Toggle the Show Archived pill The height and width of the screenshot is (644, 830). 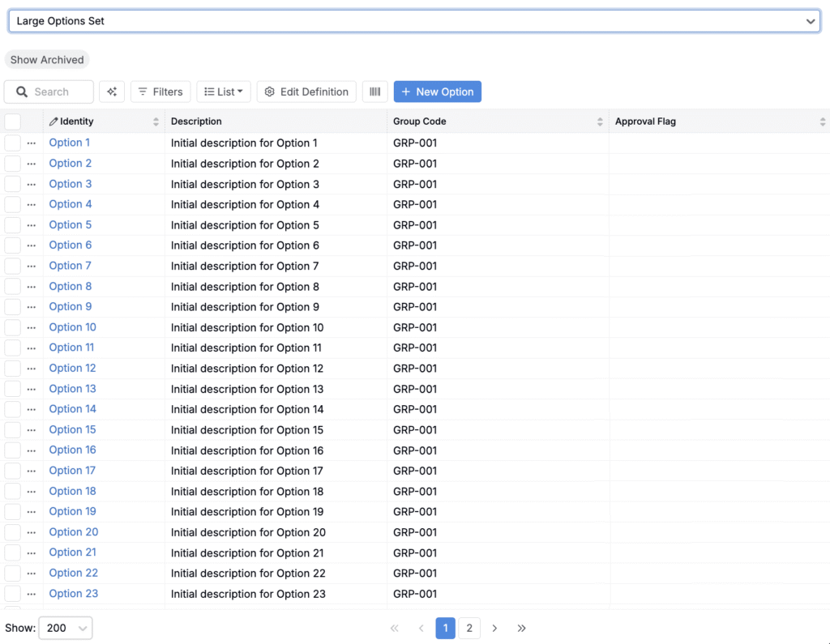[47, 60]
